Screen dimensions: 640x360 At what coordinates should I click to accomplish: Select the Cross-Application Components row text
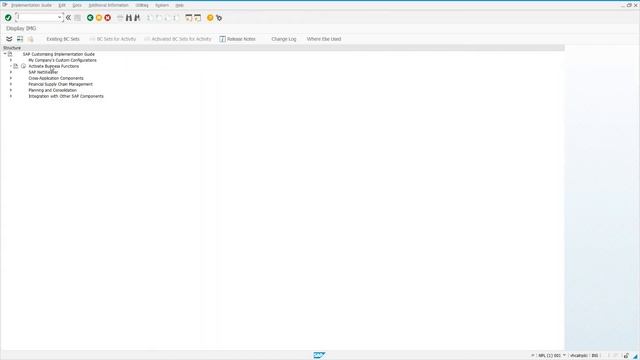[56, 78]
